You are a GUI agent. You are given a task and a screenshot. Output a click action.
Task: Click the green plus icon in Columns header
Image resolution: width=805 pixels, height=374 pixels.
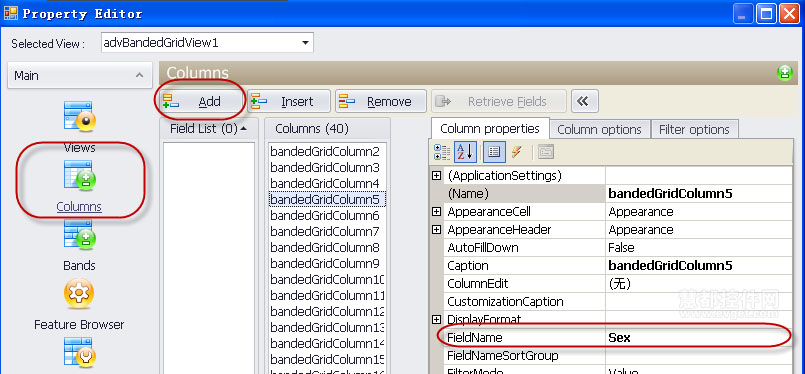(x=784, y=73)
